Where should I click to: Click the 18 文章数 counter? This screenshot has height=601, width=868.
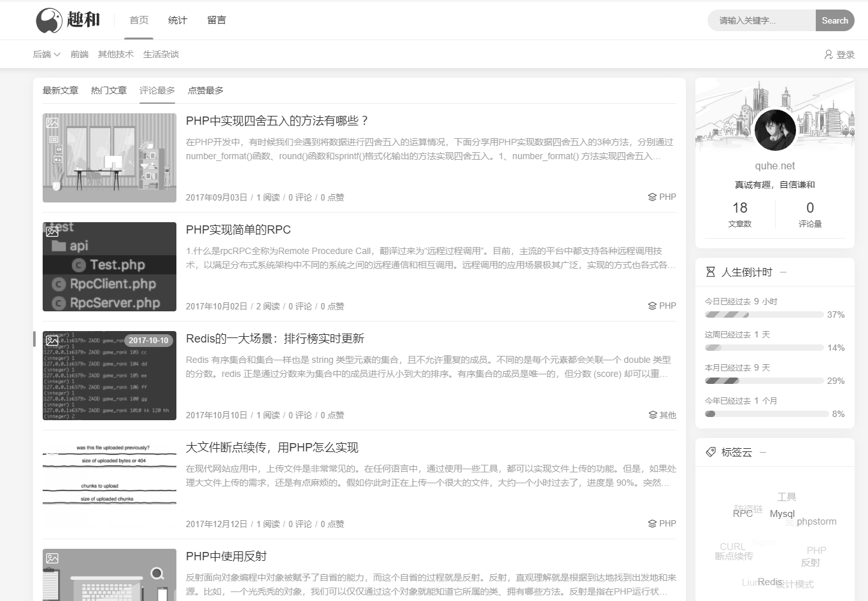pyautogui.click(x=740, y=214)
